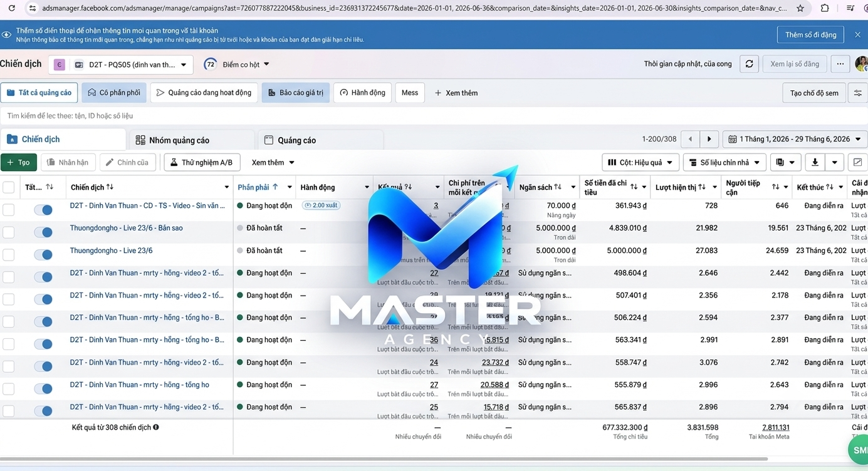The width and height of the screenshot is (868, 471).
Task: Open the 2.00 xuất badge in the first row
Action: 321,205
